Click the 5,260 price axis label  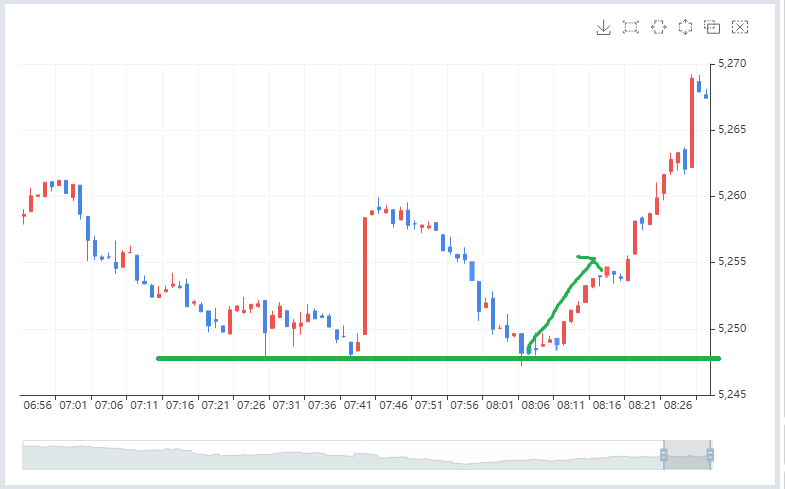click(732, 196)
